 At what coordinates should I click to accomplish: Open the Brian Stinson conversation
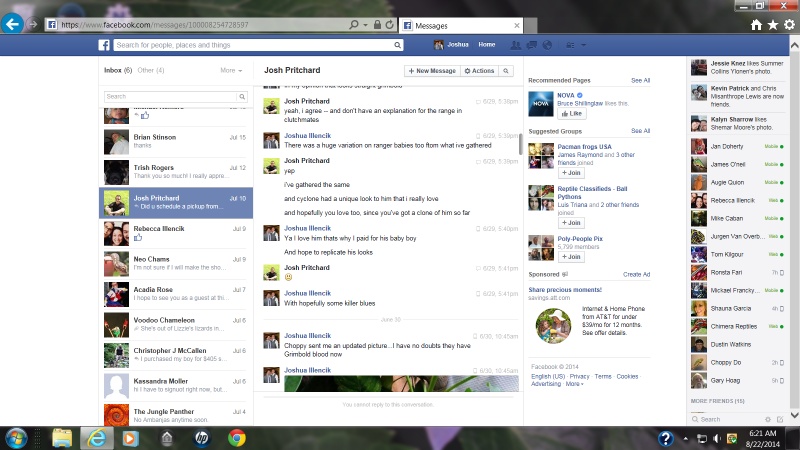(176, 142)
